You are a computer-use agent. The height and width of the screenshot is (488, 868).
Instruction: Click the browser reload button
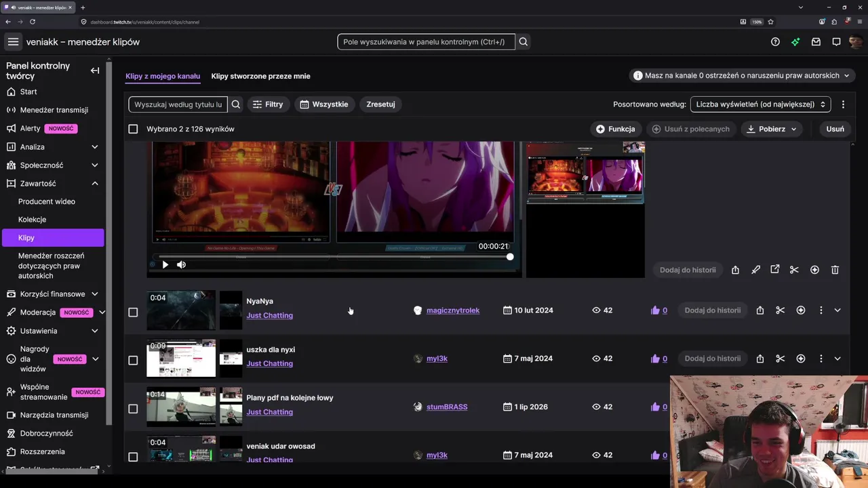33,22
